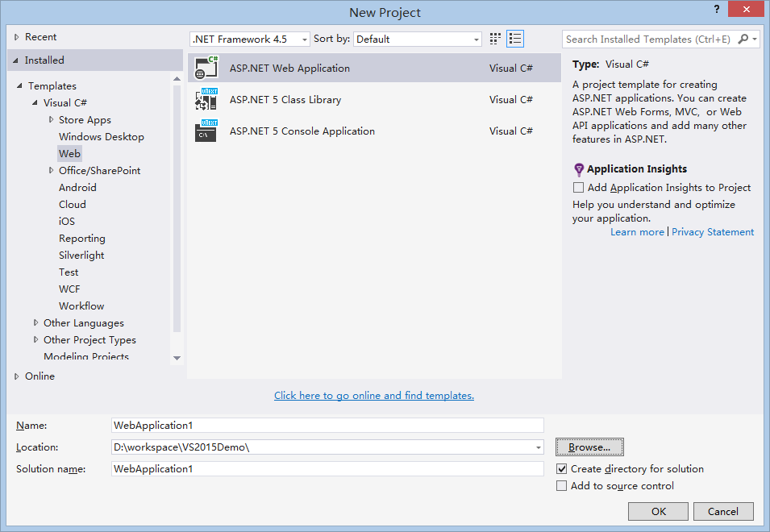
Task: Select the iOS template category
Action: pos(67,222)
